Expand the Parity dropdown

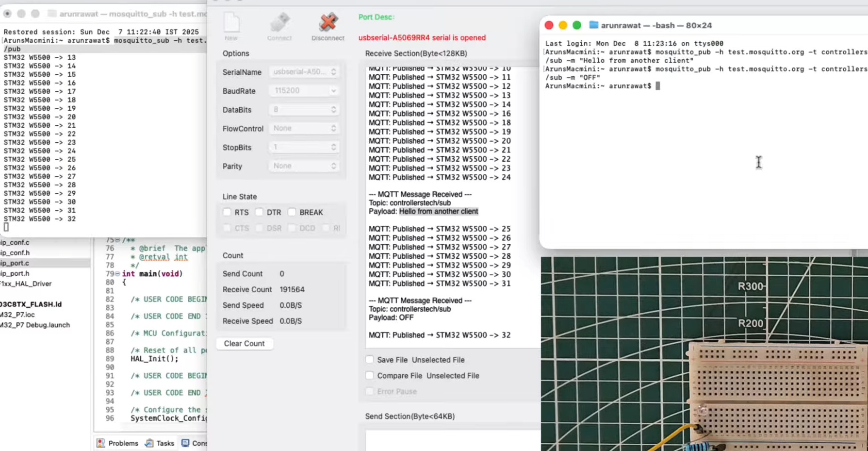[x=304, y=166]
